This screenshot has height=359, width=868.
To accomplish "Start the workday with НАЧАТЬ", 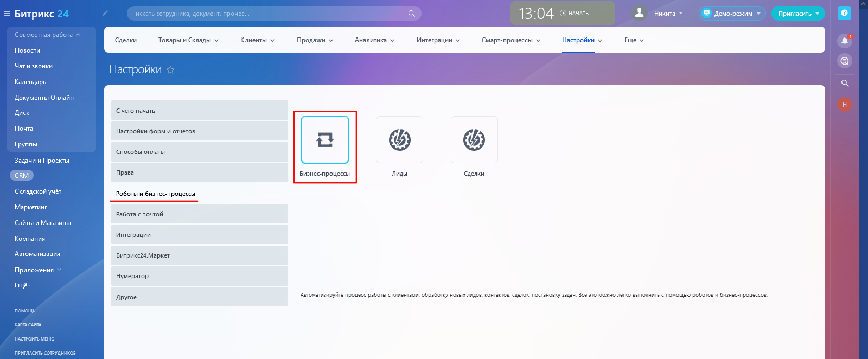I will pyautogui.click(x=575, y=13).
